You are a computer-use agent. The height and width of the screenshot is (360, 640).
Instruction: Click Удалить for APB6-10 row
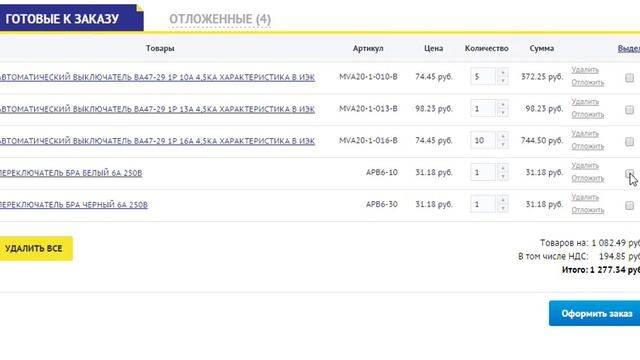click(x=585, y=165)
